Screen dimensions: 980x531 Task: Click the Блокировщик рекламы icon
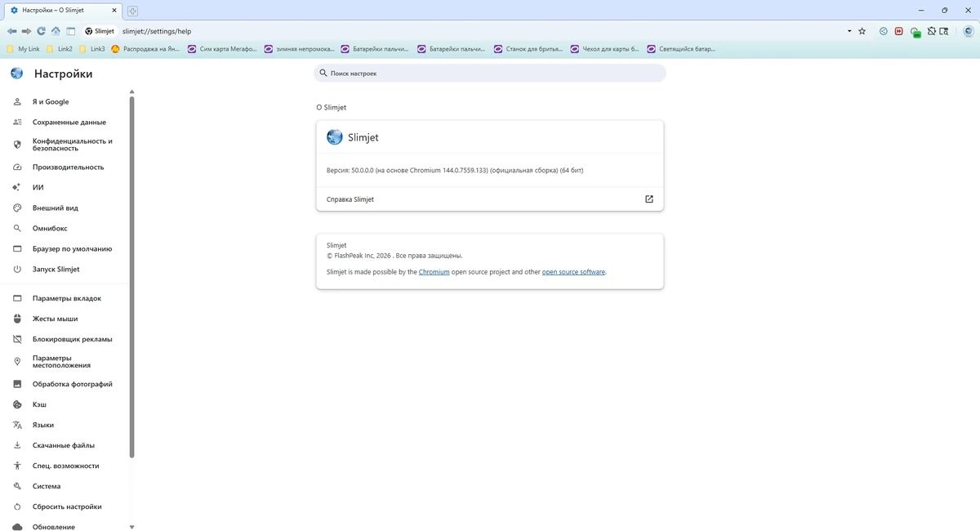pyautogui.click(x=17, y=339)
